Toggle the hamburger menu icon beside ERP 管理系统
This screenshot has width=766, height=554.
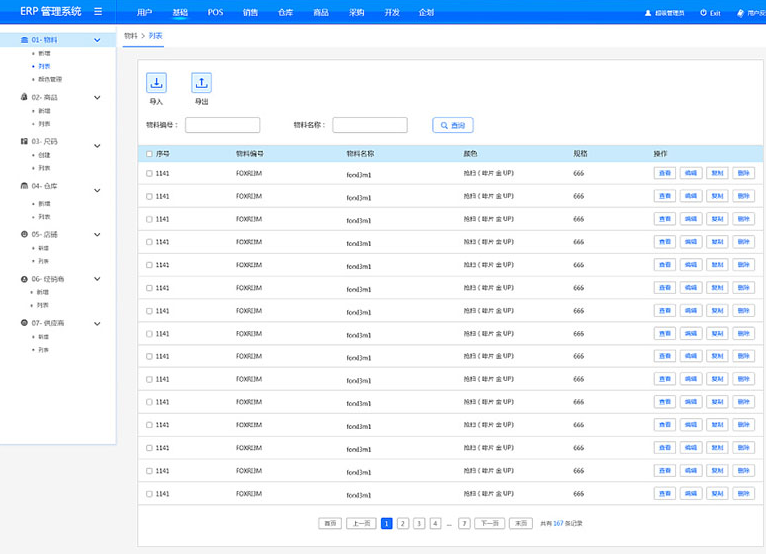(98, 11)
